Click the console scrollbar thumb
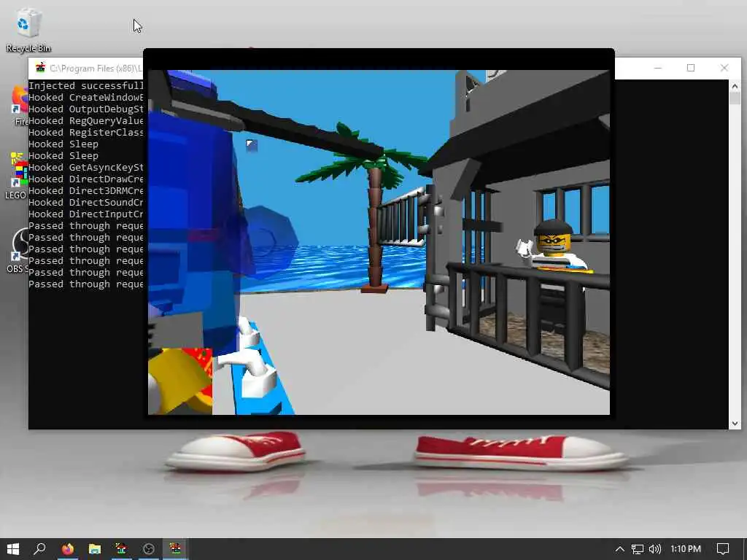The width and height of the screenshot is (747, 560). pos(735,98)
